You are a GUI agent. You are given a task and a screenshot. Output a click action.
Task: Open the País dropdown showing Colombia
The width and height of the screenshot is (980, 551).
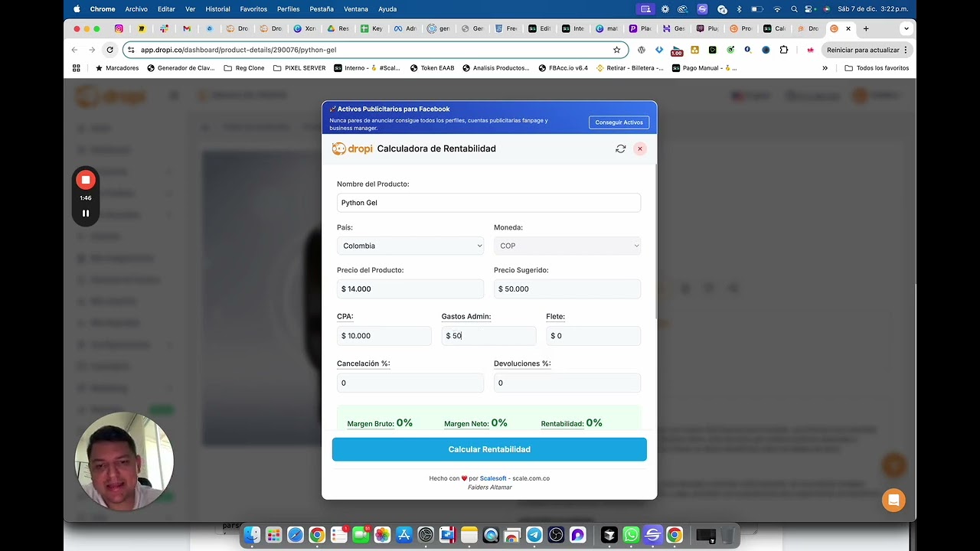(410, 246)
